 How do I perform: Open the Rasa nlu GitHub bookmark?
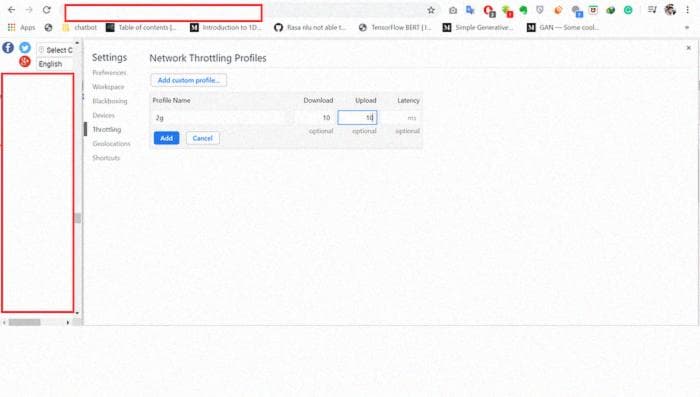pyautogui.click(x=310, y=28)
